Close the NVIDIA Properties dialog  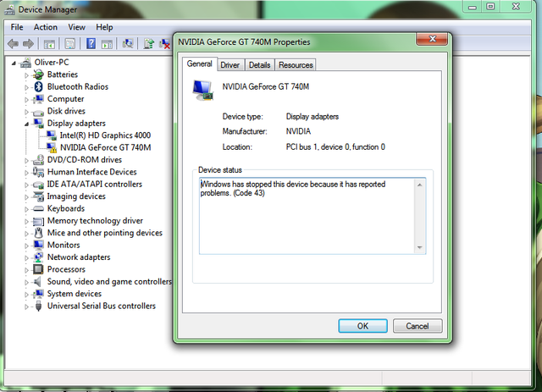(x=432, y=39)
